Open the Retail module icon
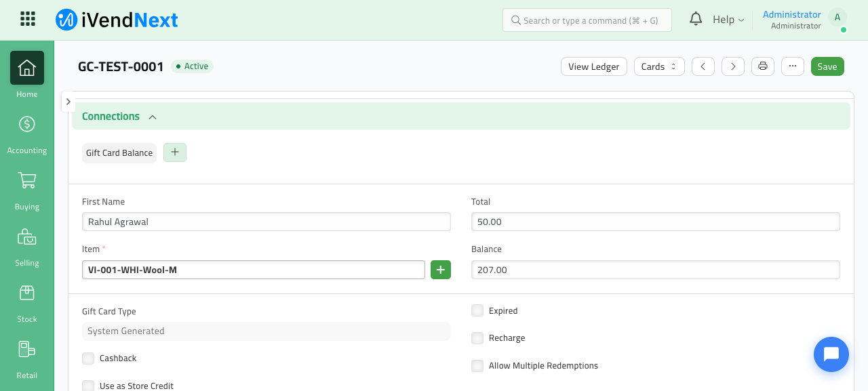 pos(27,350)
